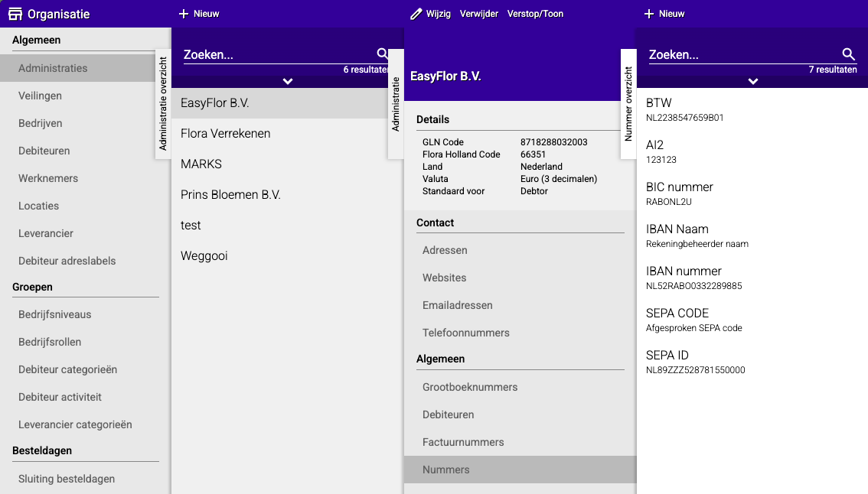Open the Nummer overzicht vertical tab
868x494 pixels.
tap(628, 104)
